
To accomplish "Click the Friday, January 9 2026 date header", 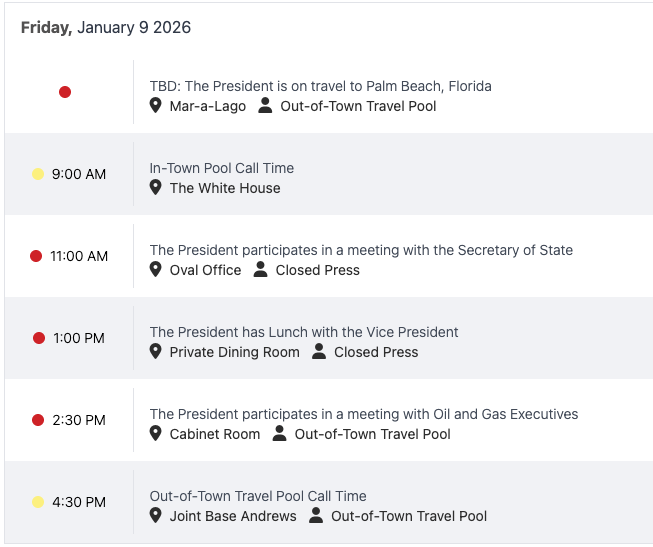I will [x=105, y=28].
